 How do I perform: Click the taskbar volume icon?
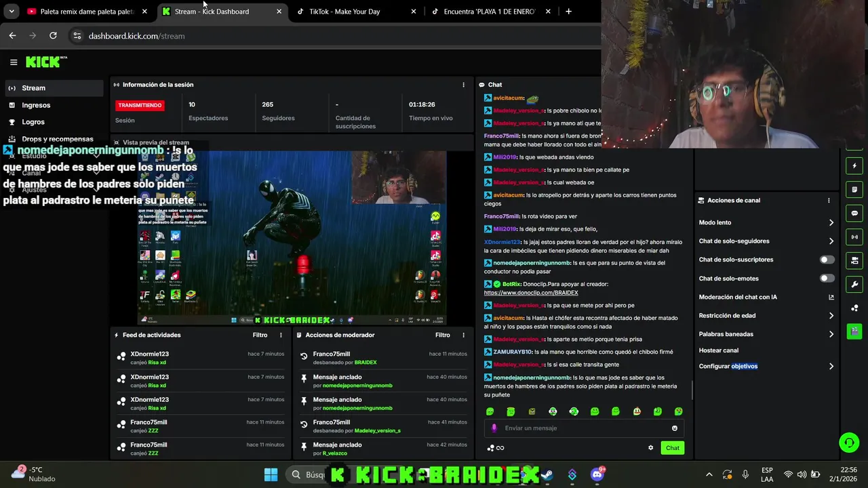802,474
